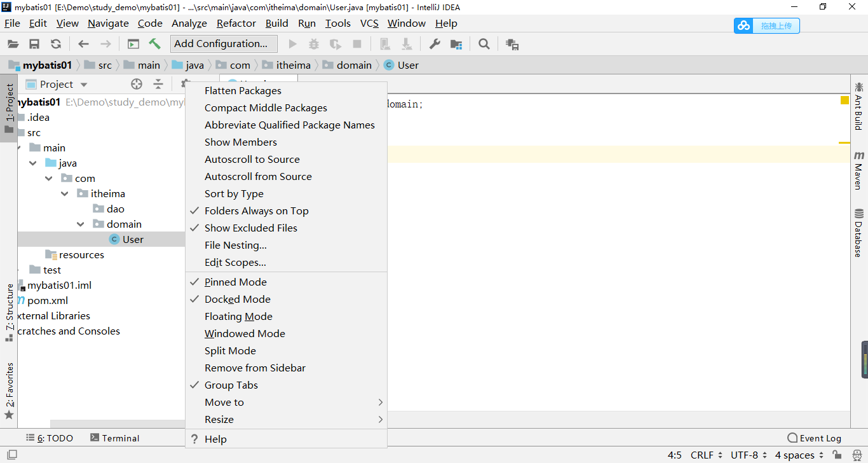Click the Collapse All icon in Project panel
This screenshot has width=868, height=463.
click(x=158, y=84)
